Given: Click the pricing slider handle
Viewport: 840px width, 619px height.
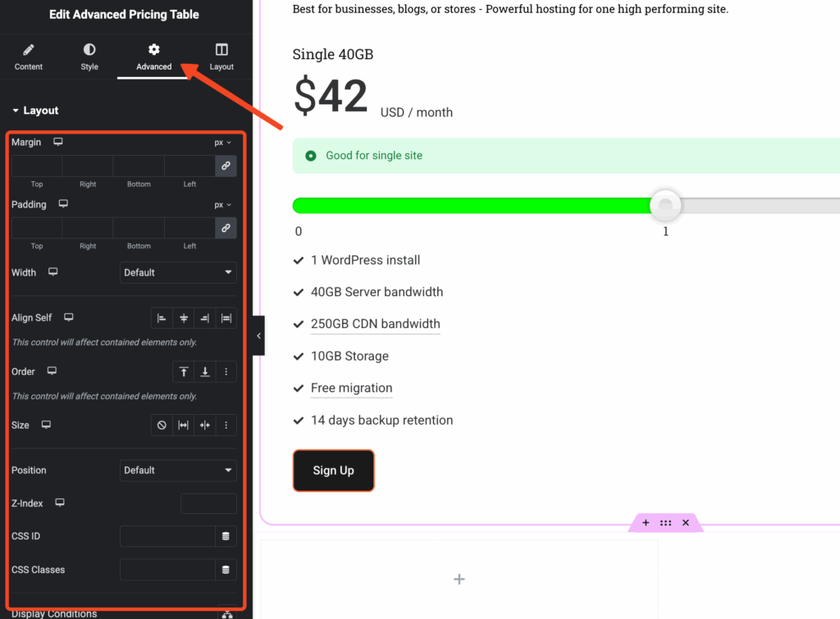Looking at the screenshot, I should pos(665,205).
